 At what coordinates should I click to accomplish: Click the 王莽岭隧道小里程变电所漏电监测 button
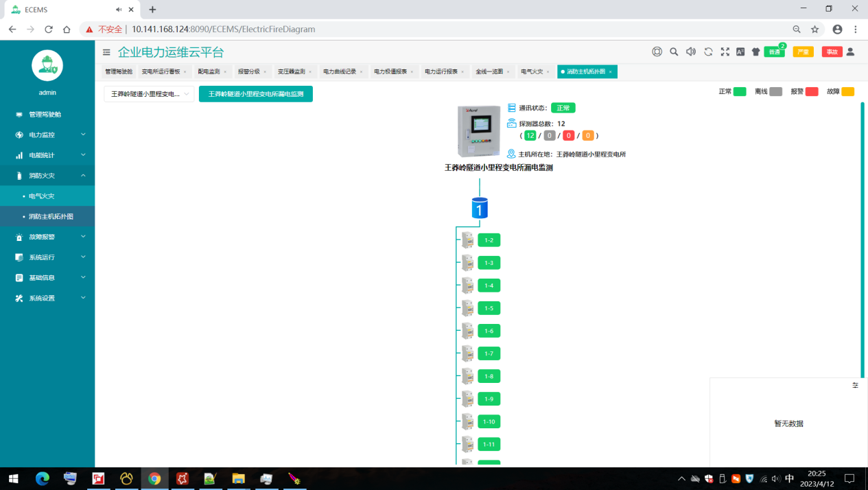click(255, 94)
